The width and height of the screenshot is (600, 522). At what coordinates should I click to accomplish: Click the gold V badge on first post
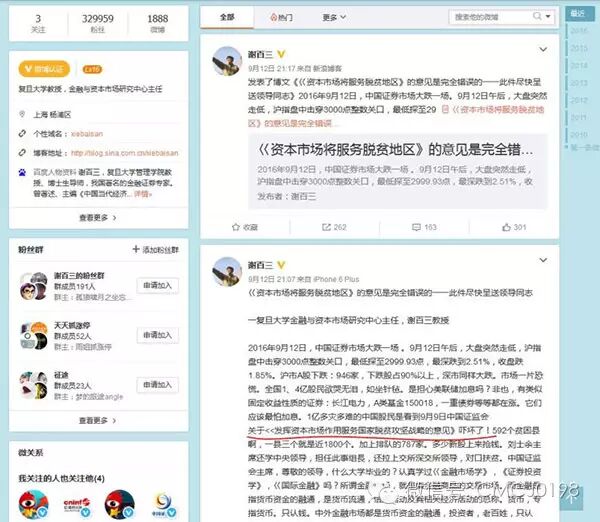281,54
